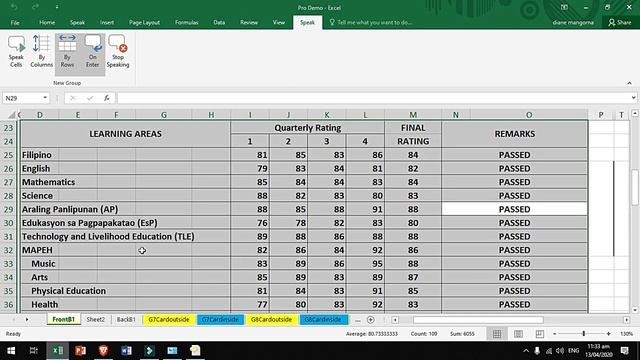Switch to the Formulas tab
The image size is (640, 360).
point(187,22)
